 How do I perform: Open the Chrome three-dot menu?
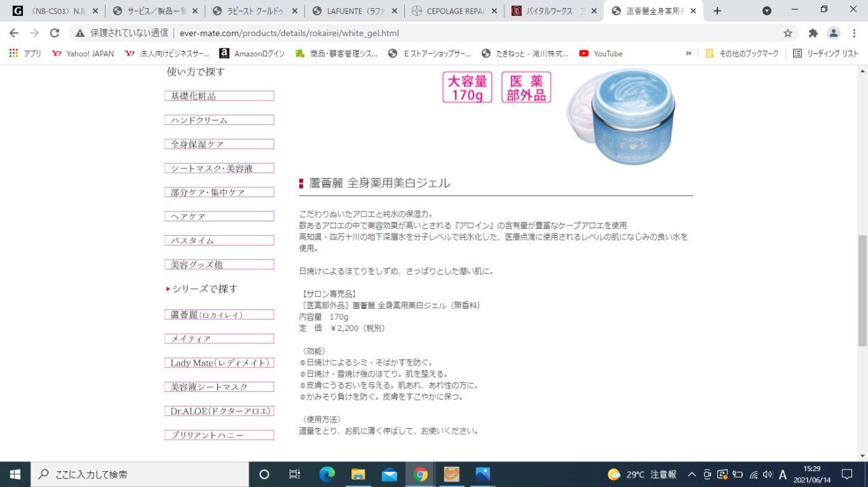(853, 33)
